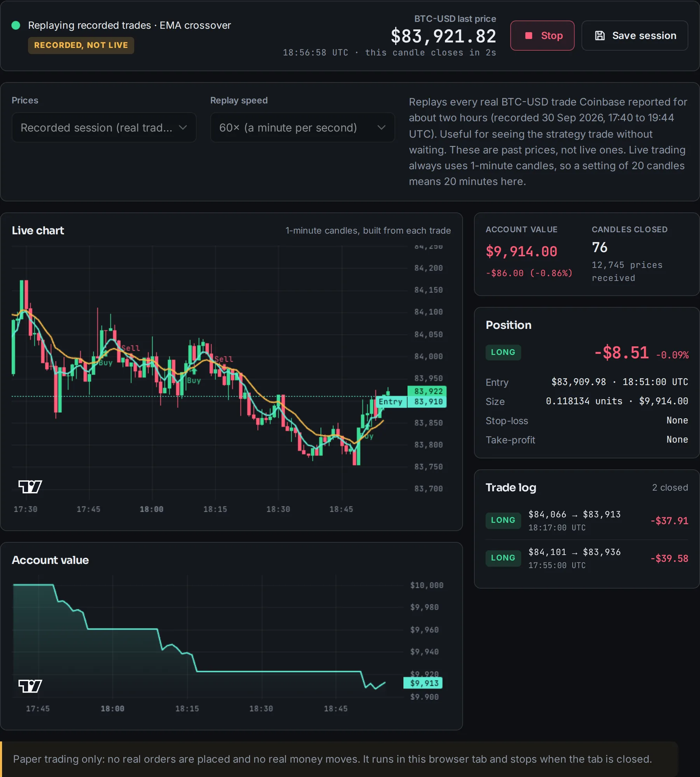Click the LONG badge in the Position card
This screenshot has height=777, width=700.
(503, 352)
